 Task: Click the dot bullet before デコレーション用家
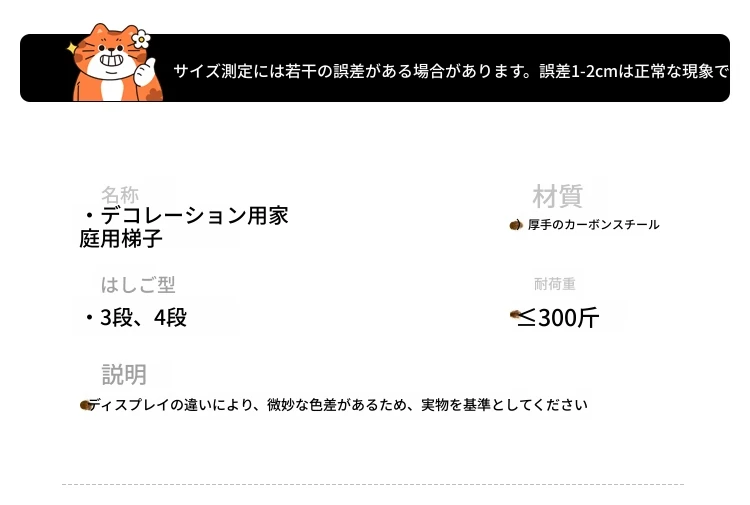(x=89, y=216)
